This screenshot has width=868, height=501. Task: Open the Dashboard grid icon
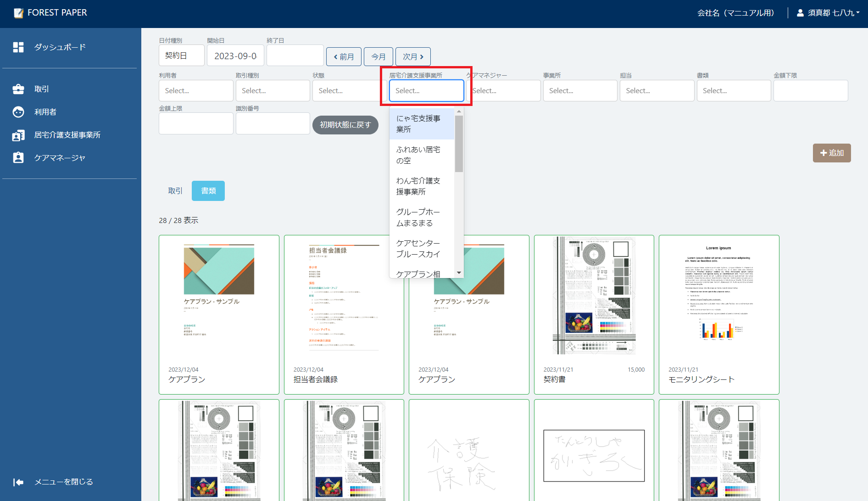click(18, 47)
